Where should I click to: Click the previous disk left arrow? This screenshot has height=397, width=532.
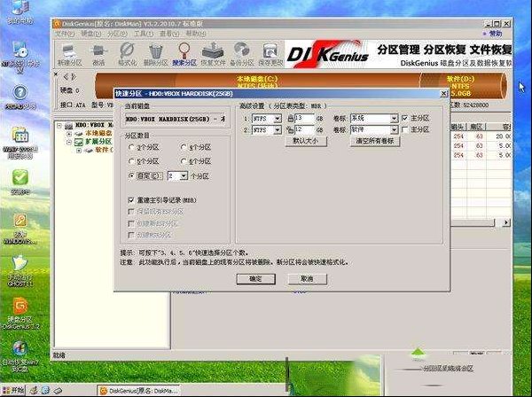point(66,76)
